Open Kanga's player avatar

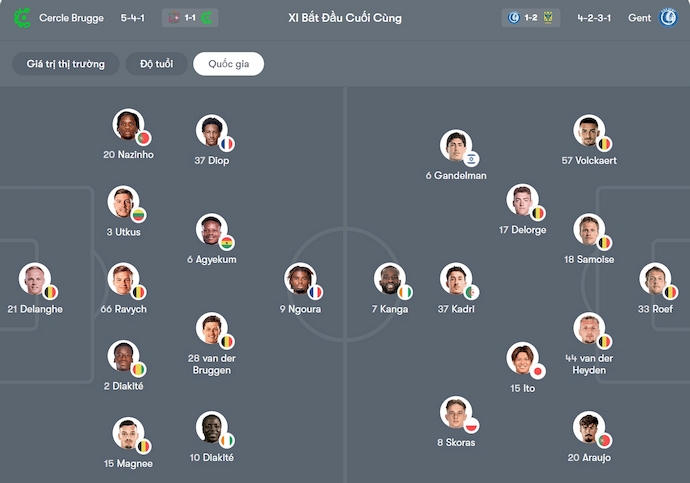[389, 279]
